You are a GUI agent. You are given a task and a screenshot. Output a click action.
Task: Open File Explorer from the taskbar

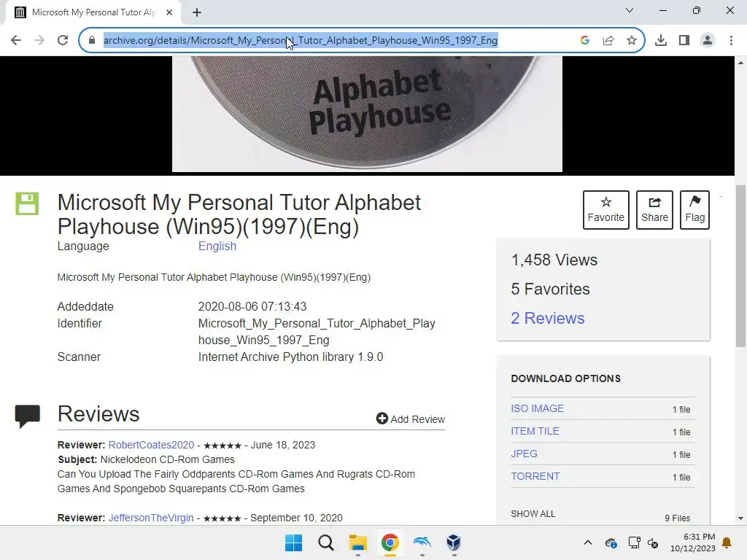(x=357, y=542)
